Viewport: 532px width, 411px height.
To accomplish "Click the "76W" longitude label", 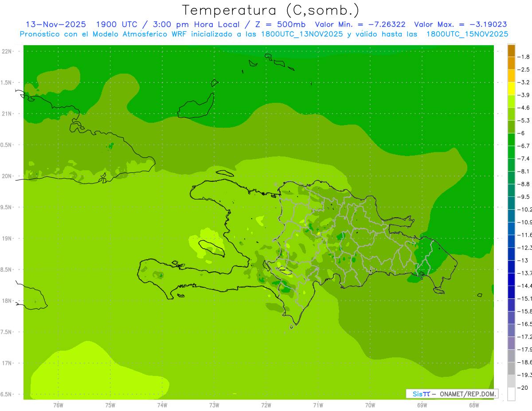I will (58, 405).
